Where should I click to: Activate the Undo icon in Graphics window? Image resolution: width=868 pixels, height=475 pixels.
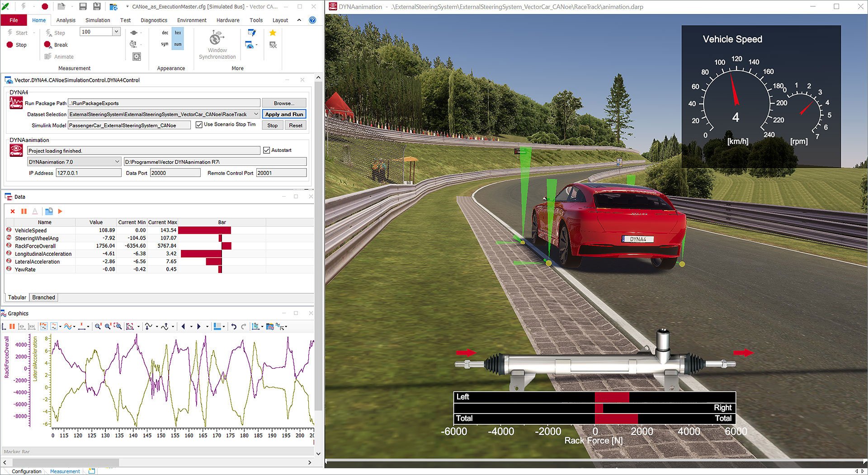(x=234, y=326)
